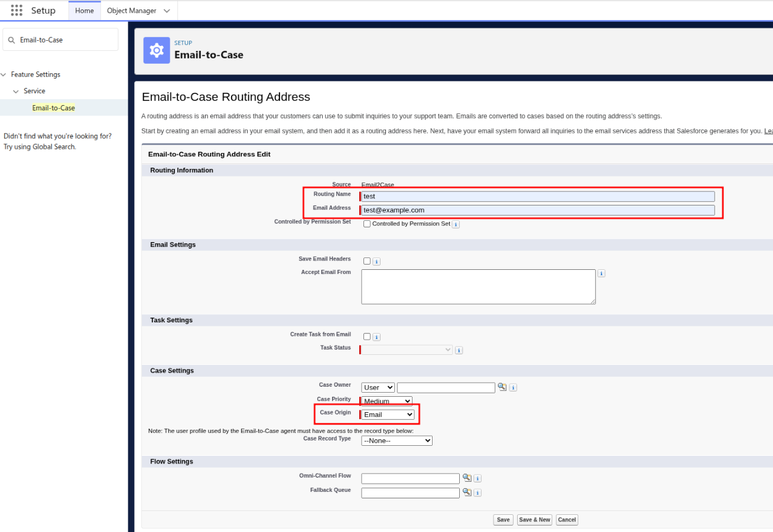Open the Case Owner type dropdown (User)
This screenshot has width=773, height=532.
378,387
